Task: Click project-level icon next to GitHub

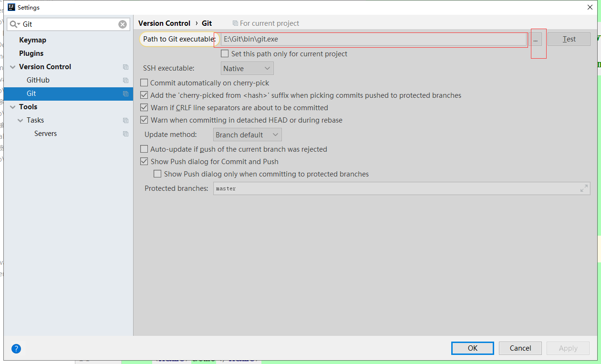Action: click(x=125, y=80)
